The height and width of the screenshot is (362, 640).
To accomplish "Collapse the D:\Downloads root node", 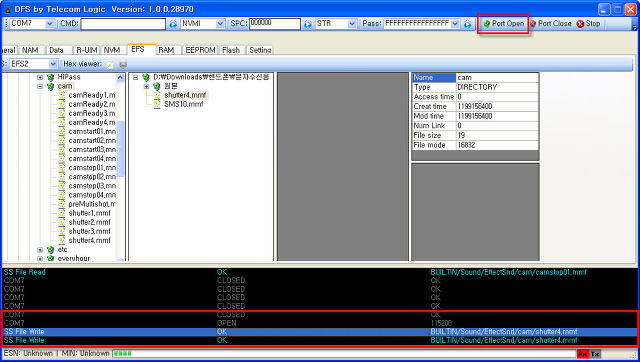I will pos(136,77).
